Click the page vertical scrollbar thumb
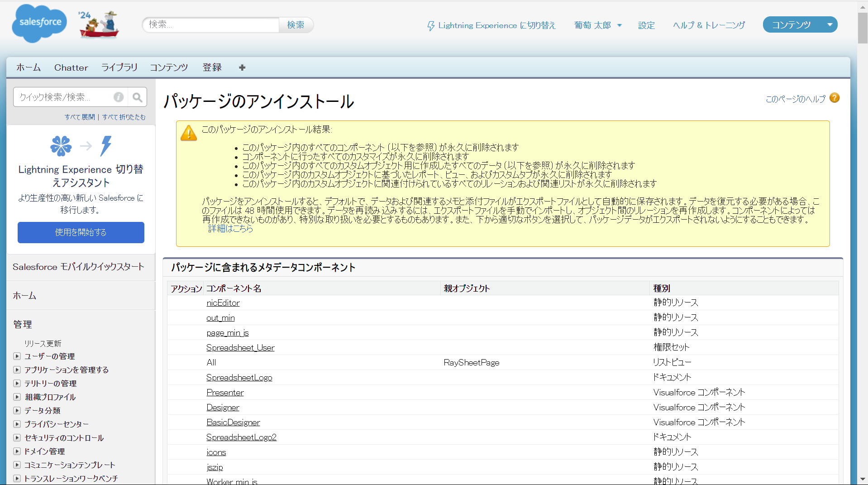868x485 pixels. [862, 28]
